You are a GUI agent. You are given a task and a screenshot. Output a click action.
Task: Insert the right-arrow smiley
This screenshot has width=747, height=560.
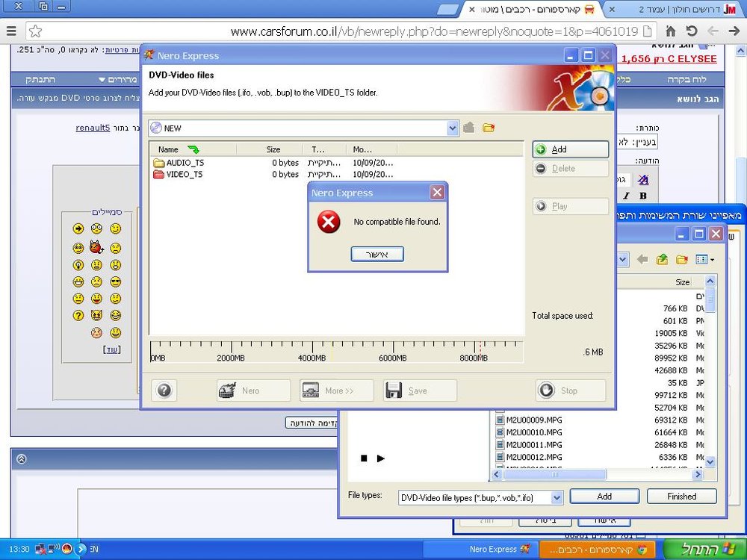pos(78,228)
